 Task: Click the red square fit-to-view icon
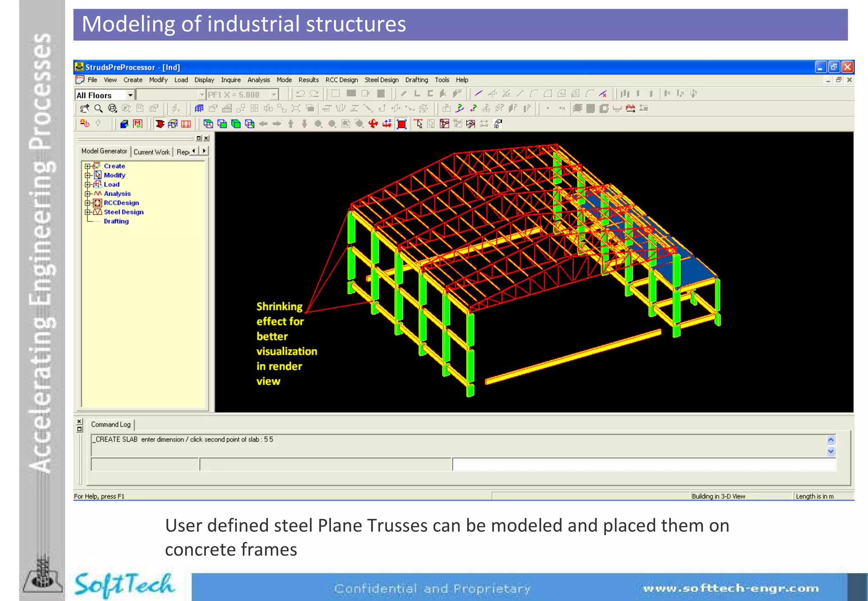401,124
